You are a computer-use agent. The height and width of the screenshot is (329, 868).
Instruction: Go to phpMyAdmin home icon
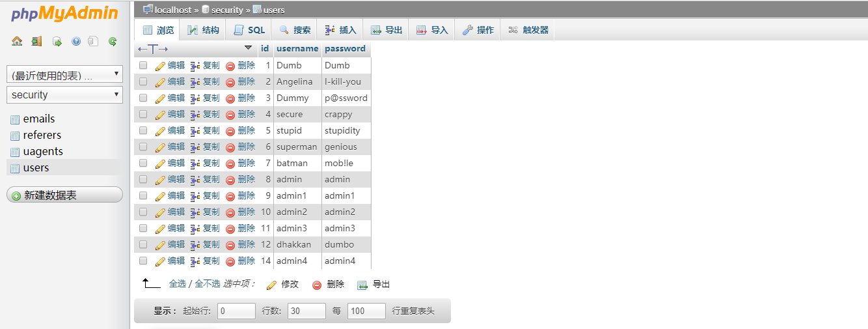(17, 41)
